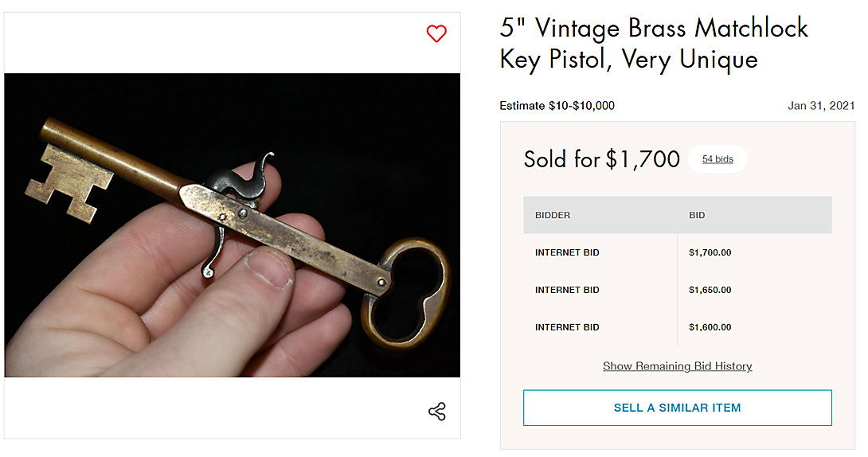Click the BIDDER column header
Image resolution: width=868 pixels, height=457 pixels.
click(553, 215)
